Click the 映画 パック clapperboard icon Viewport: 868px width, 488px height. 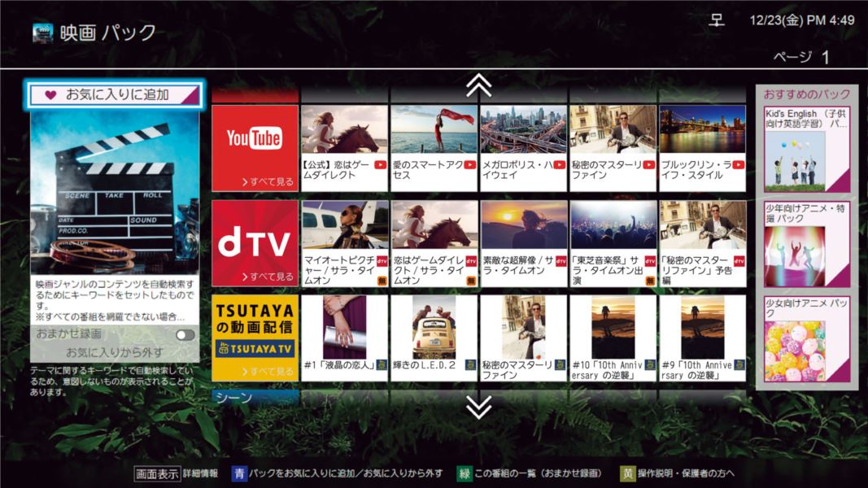[42, 33]
